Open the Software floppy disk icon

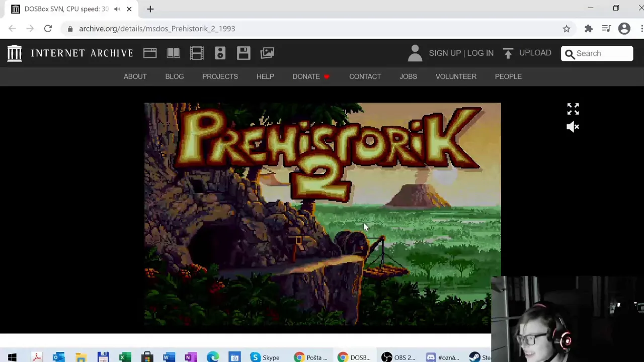tap(244, 53)
